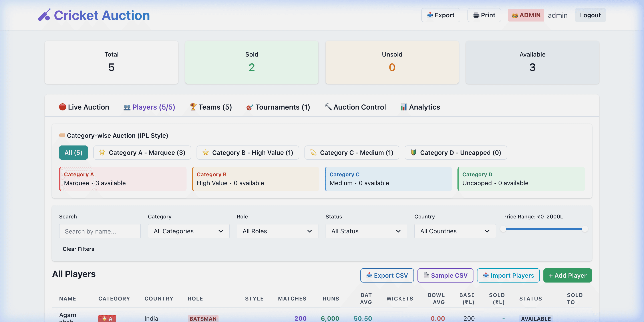Viewport: 644px width, 322px height.
Task: Click the AVAILABLE status badge
Action: pyautogui.click(x=536, y=318)
